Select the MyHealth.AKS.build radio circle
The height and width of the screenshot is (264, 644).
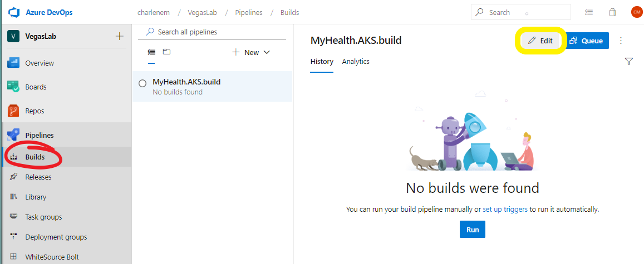coord(142,83)
